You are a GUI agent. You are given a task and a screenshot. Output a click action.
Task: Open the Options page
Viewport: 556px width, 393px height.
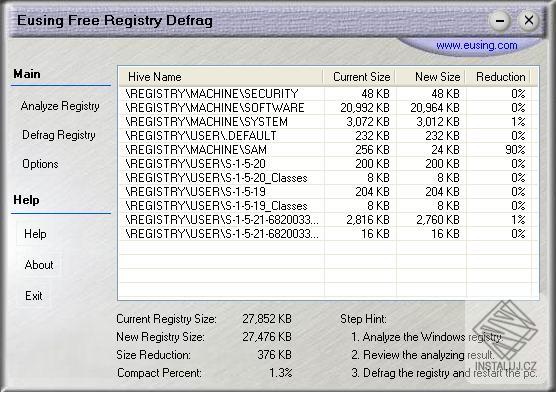tap(40, 164)
